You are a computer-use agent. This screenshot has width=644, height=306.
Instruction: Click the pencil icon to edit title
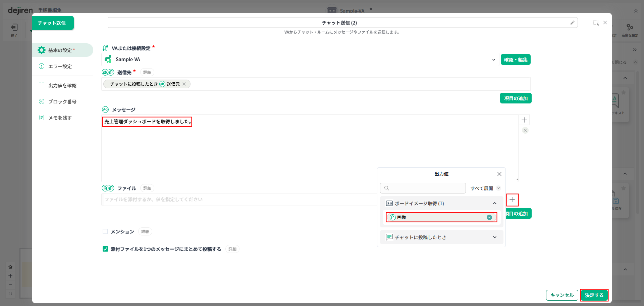[x=572, y=23]
